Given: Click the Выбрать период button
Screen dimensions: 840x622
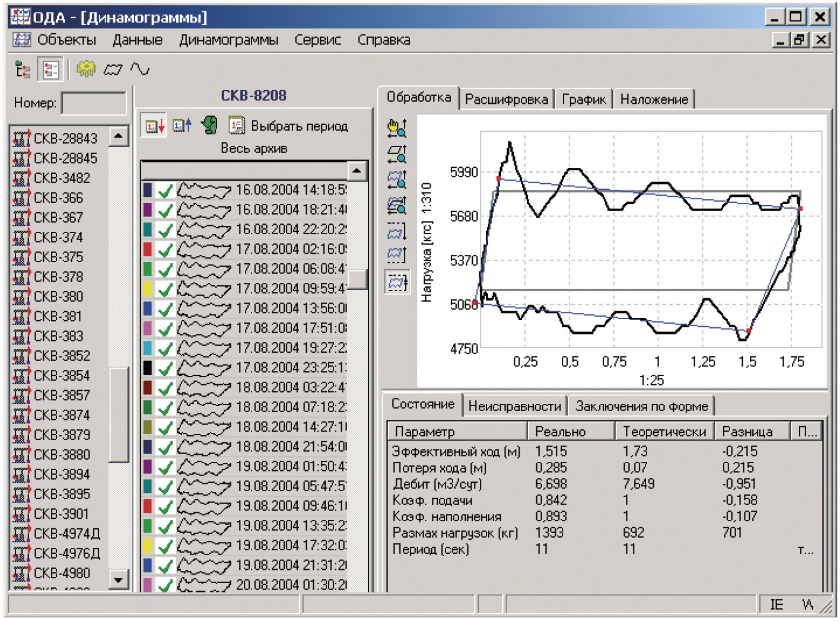Looking at the screenshot, I should [300, 126].
